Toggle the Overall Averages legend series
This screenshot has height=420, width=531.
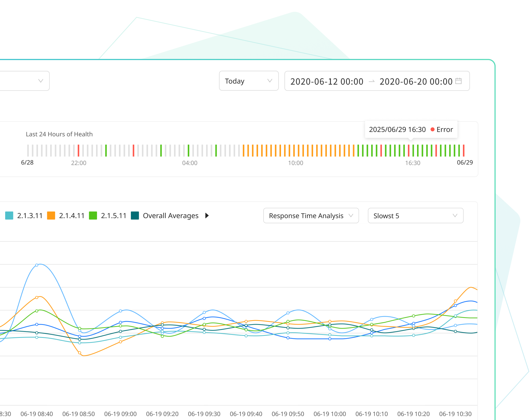pos(170,216)
